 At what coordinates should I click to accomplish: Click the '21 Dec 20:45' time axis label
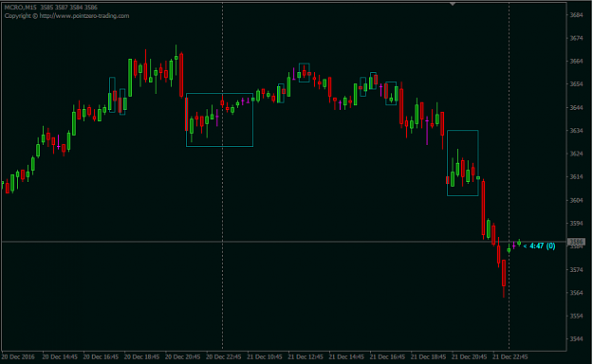click(x=469, y=356)
